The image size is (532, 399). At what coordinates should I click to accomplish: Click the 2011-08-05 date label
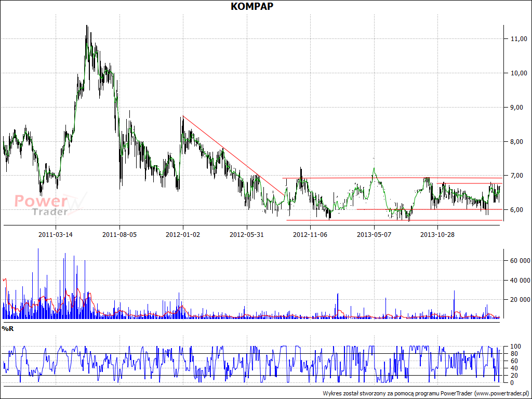tap(119, 234)
